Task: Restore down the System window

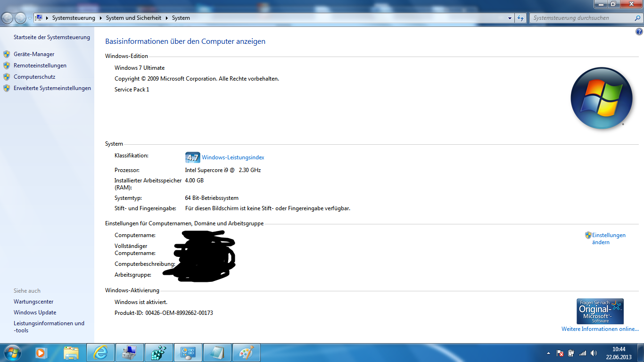Action: point(613,4)
